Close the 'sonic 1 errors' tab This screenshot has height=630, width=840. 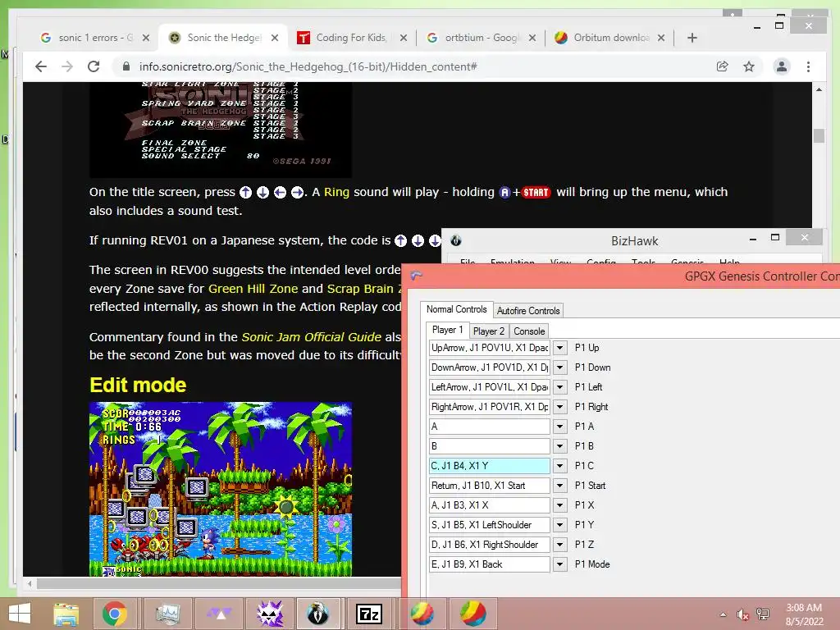[x=146, y=38]
